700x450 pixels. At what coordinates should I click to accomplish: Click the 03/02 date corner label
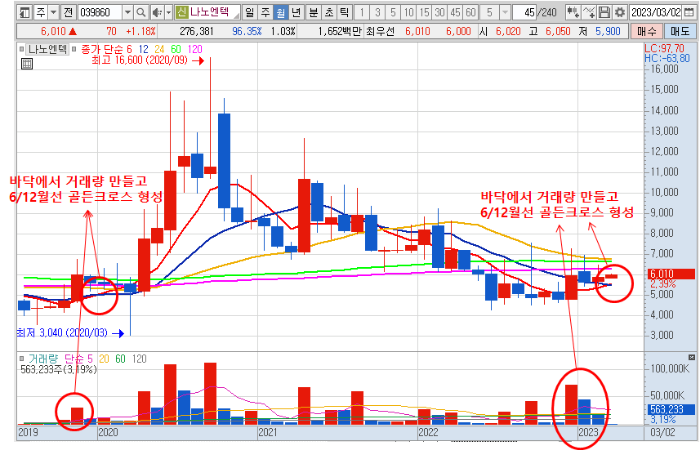pyautogui.click(x=663, y=432)
